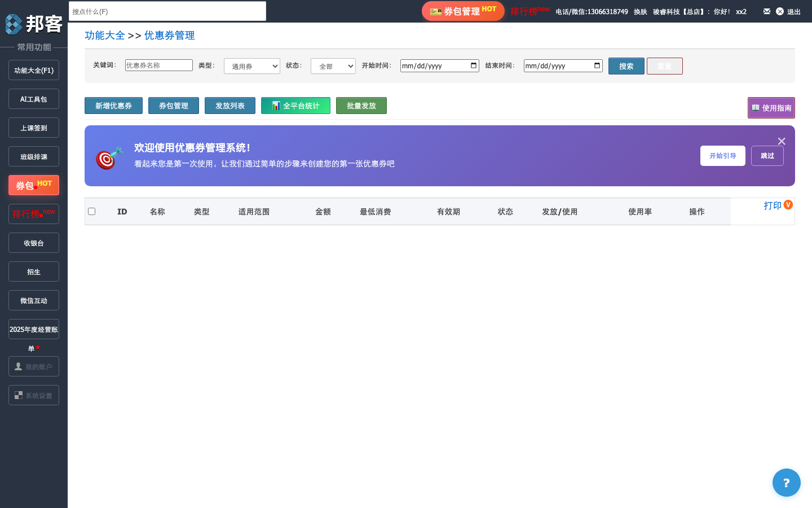Open 券包管理 HOT from the top banner

point(462,11)
